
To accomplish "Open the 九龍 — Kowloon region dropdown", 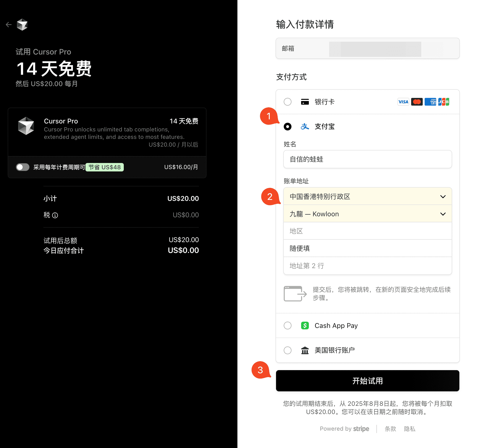I will click(x=367, y=214).
